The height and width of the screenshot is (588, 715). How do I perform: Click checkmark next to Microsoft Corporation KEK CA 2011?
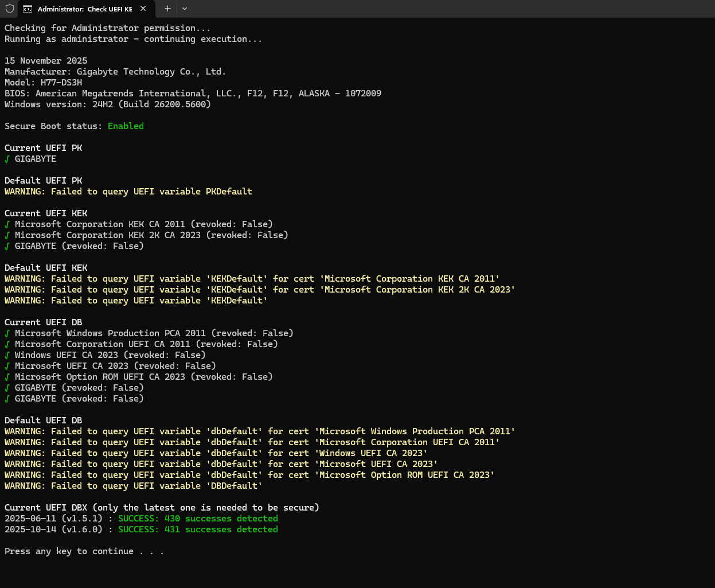7,224
